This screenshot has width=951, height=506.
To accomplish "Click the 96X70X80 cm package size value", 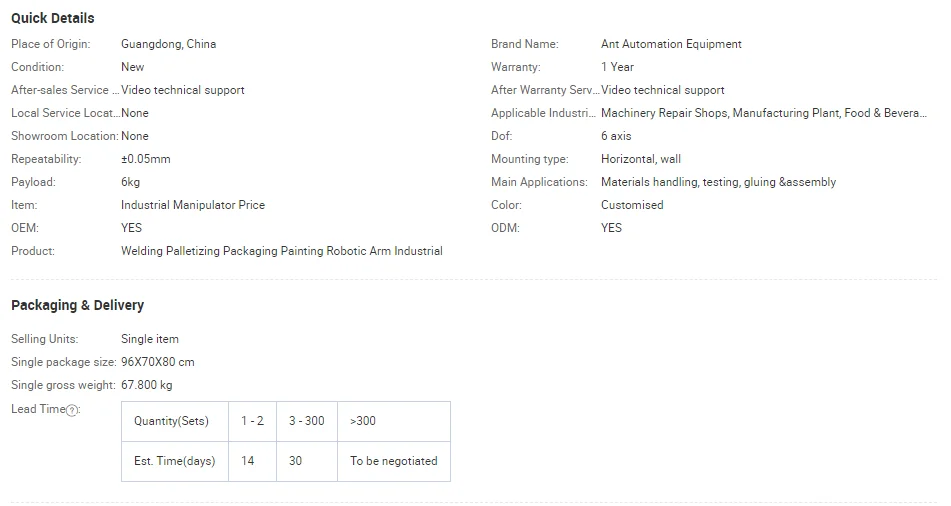I will (158, 362).
